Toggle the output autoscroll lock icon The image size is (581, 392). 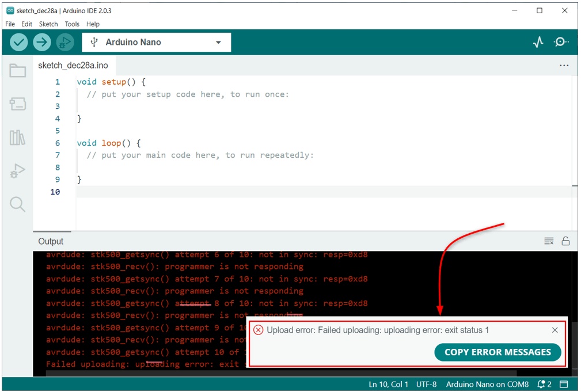click(x=565, y=241)
